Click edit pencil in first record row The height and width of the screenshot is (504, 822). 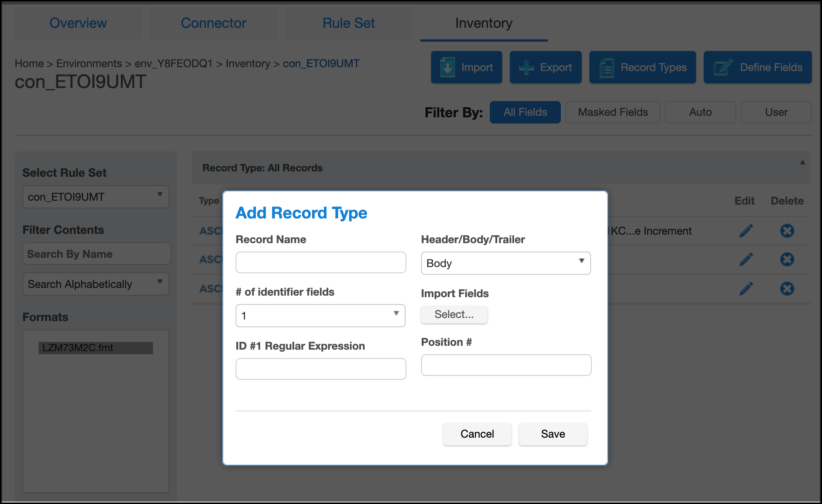click(746, 231)
